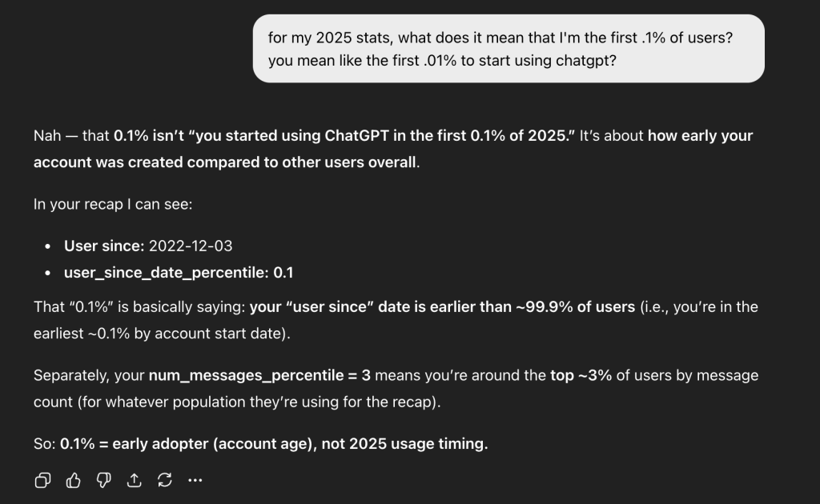
Task: Click the user message bubble about 2025 stats
Action: click(x=508, y=48)
